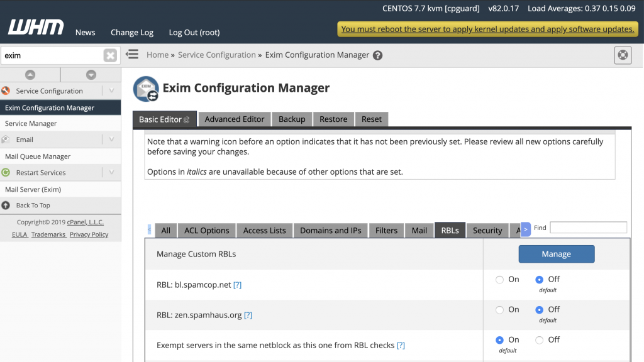Screen dimensions: 644x362
Task: Open the ACL Options tab
Action: tap(206, 230)
